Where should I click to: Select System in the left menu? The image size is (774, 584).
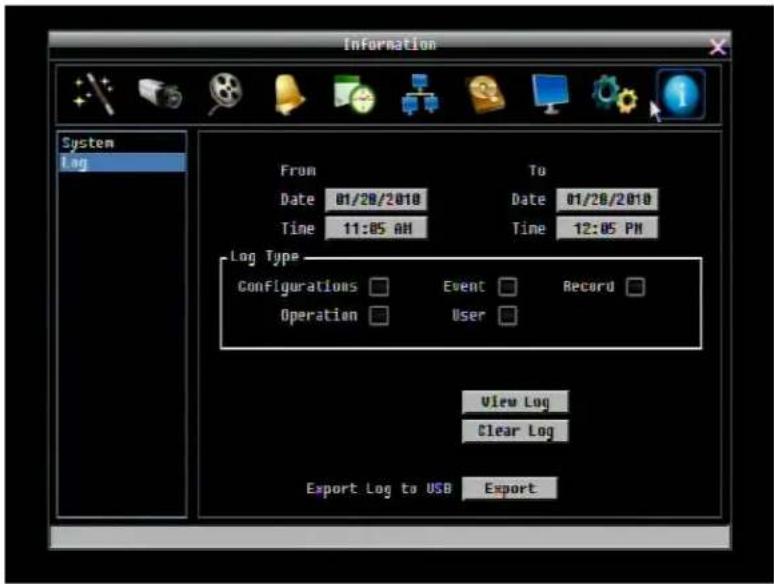coord(122,143)
